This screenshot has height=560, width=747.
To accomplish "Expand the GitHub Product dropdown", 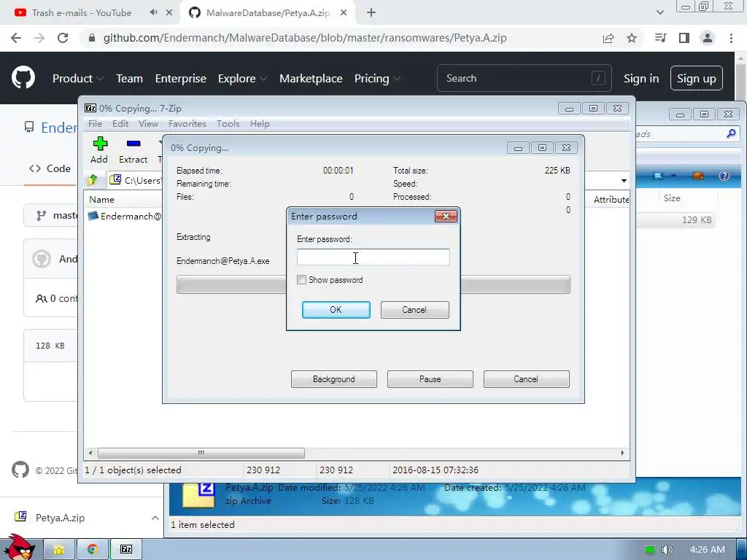I will point(77,79).
